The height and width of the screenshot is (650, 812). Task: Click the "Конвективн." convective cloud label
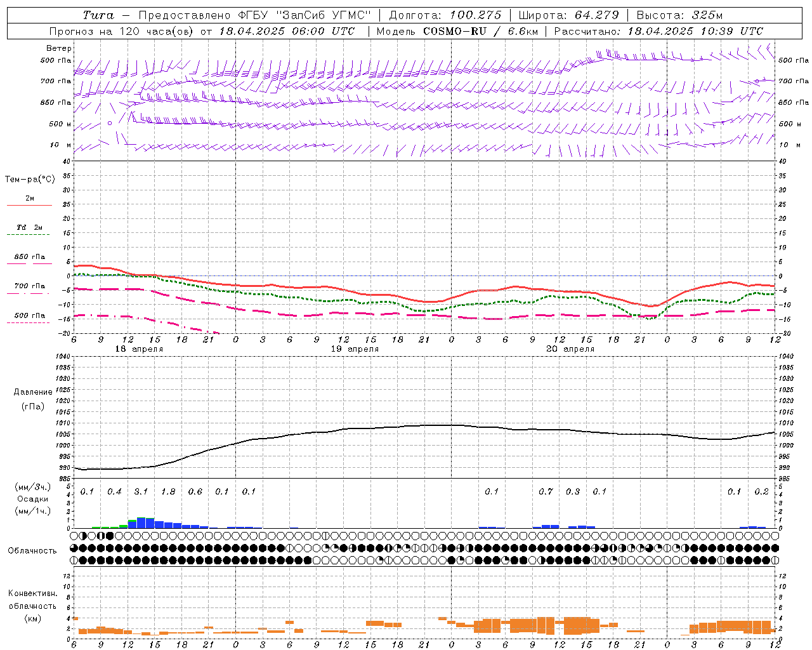(32, 594)
